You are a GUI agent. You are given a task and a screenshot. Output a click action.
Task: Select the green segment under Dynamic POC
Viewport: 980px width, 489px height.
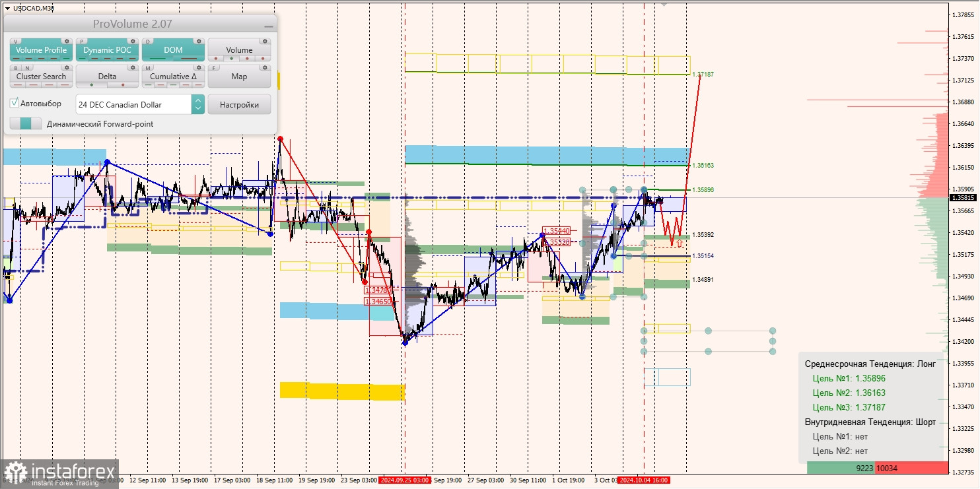click(81, 59)
